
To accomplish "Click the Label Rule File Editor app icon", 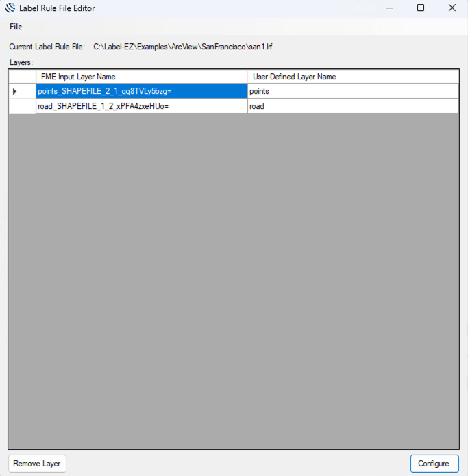I will tap(10, 8).
